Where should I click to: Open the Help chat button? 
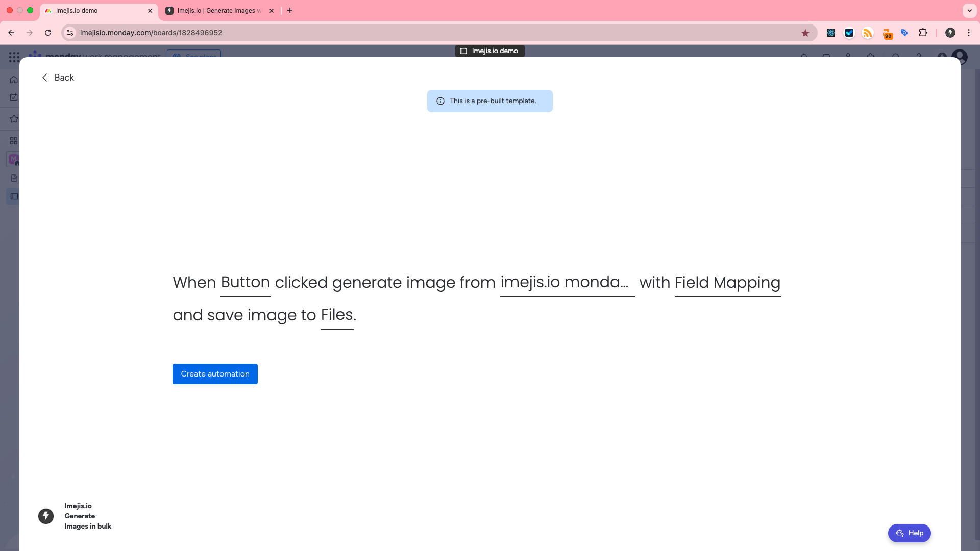[909, 533]
